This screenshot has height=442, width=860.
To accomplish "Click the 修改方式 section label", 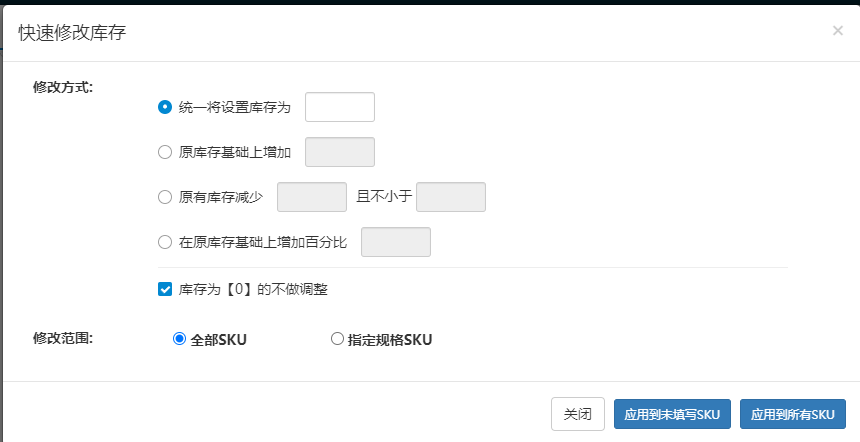I will (x=63, y=87).
